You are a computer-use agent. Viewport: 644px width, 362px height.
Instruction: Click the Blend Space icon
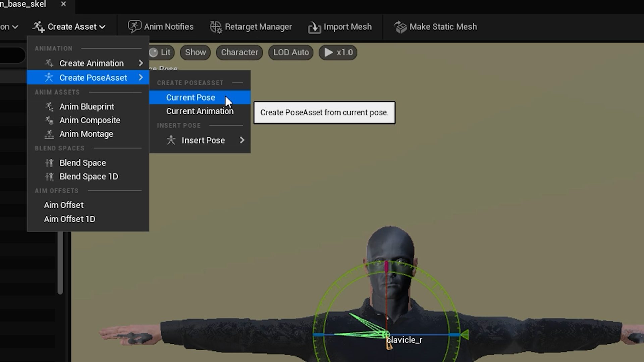(x=49, y=163)
